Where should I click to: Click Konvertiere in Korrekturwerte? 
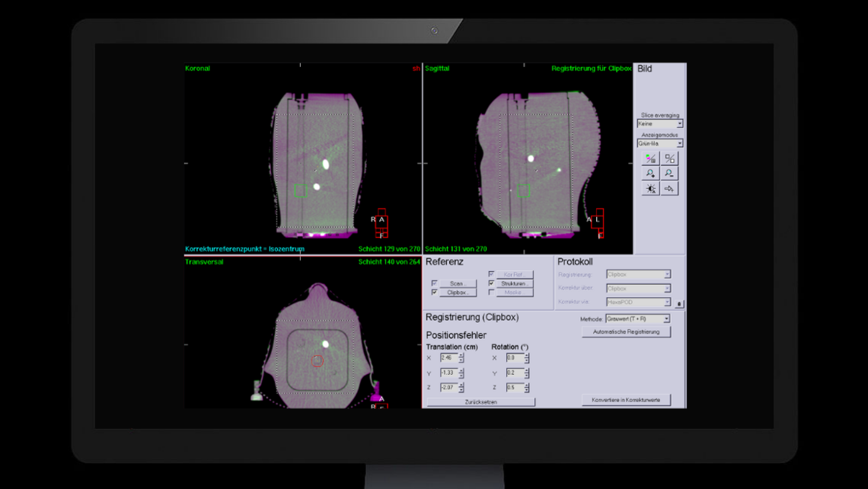click(x=625, y=399)
